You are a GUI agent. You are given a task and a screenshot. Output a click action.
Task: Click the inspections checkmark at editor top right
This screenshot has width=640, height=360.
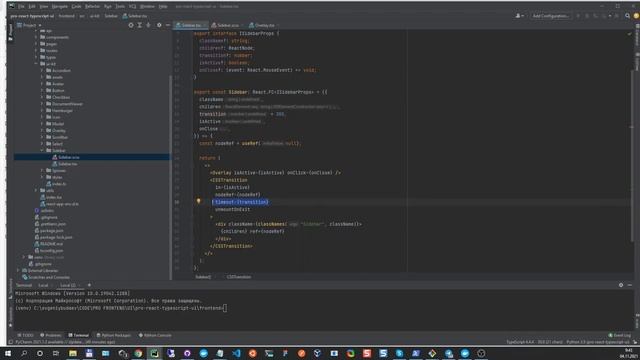coord(629,34)
